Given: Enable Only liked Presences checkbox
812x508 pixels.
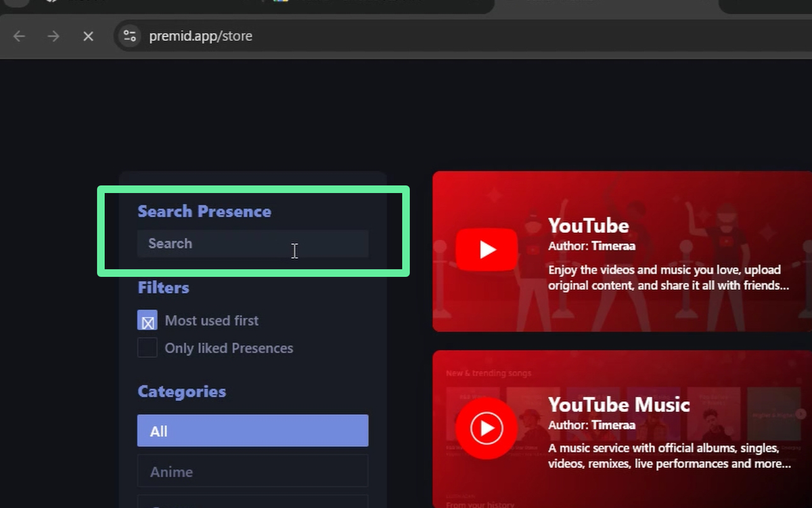Looking at the screenshot, I should point(148,348).
